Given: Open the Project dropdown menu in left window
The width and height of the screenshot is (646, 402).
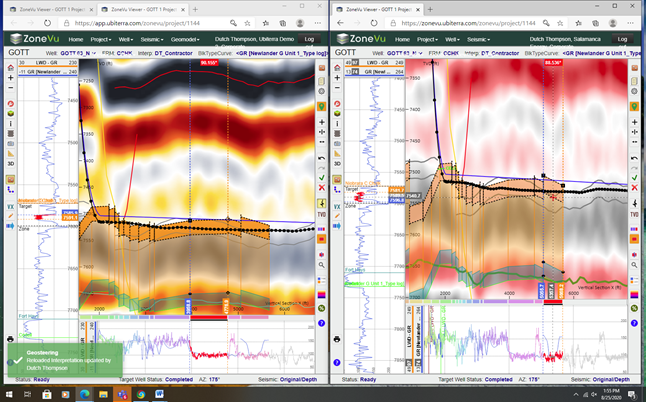Looking at the screenshot, I should (x=101, y=40).
